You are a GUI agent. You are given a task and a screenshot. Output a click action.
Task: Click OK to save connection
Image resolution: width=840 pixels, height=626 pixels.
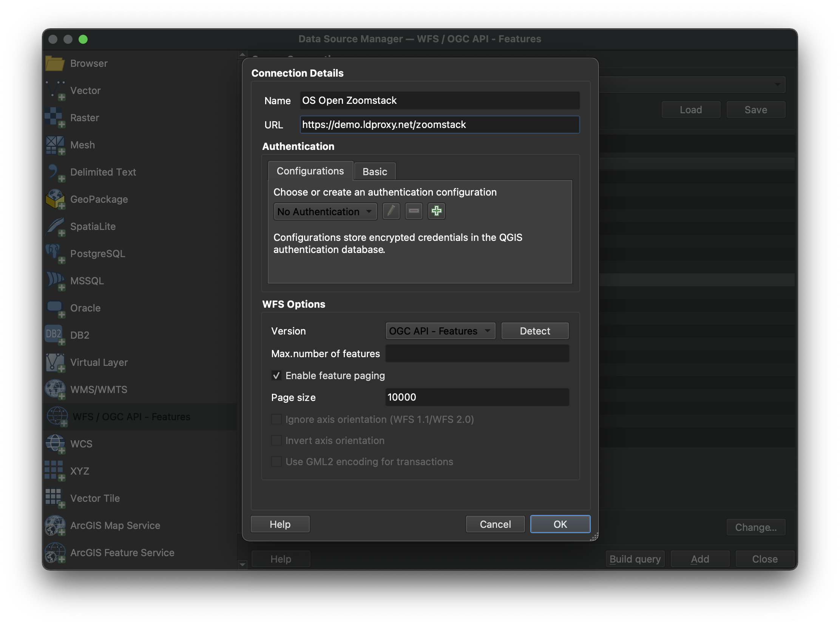tap(560, 525)
